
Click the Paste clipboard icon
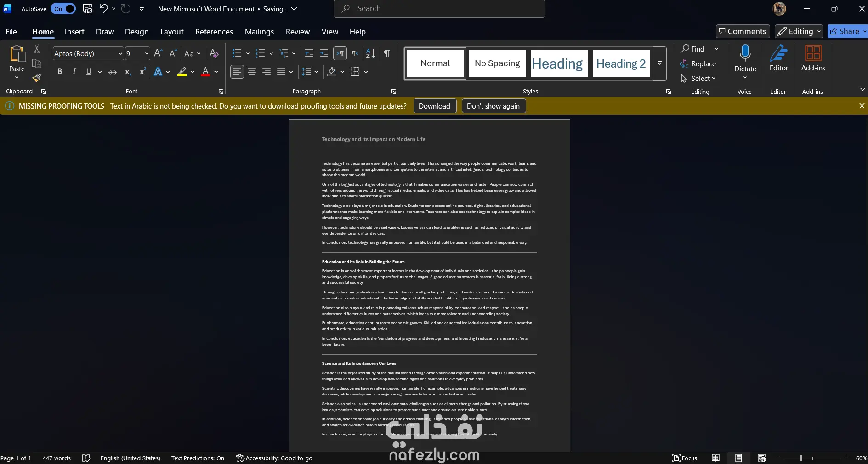(17, 54)
